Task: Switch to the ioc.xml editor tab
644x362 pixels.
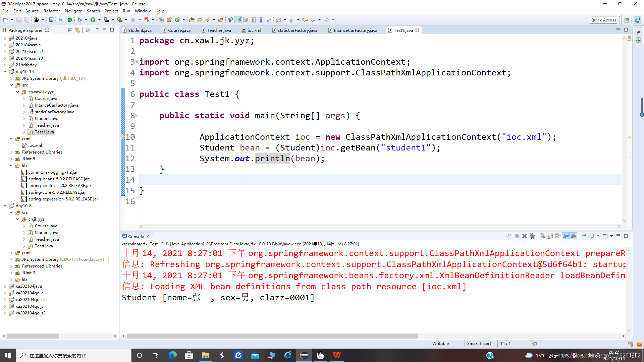Action: click(x=254, y=31)
